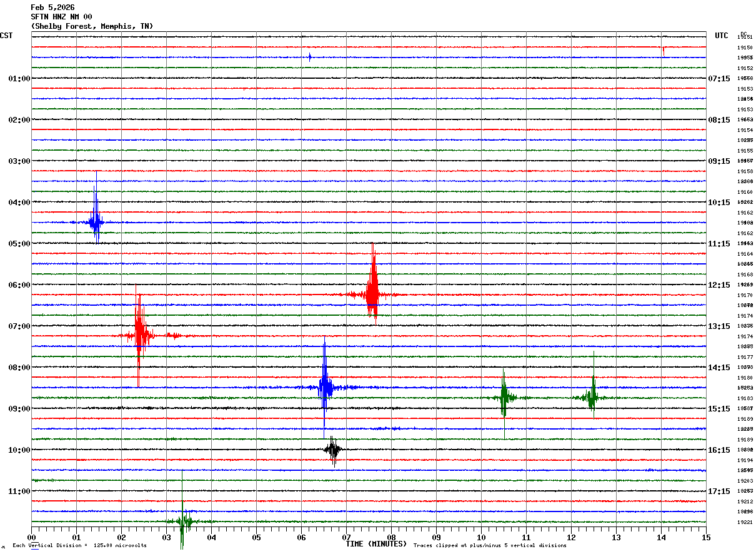Click the '07:00' CST row label

(19, 326)
